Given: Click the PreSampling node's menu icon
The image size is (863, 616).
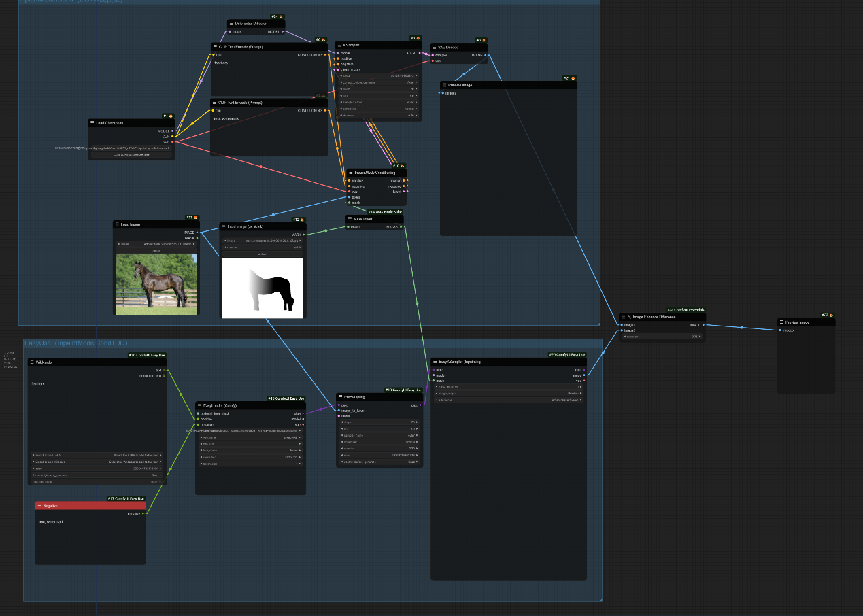Looking at the screenshot, I should click(x=341, y=397).
